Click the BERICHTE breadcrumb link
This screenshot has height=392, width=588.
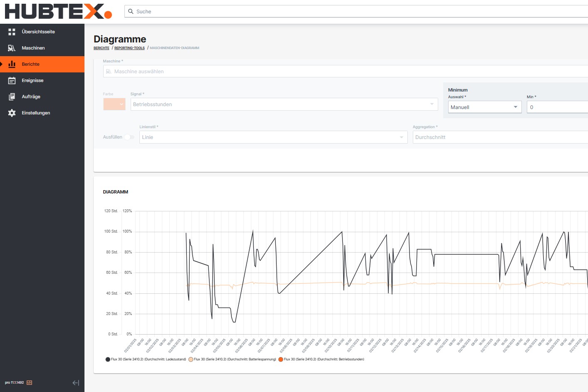[101, 48]
